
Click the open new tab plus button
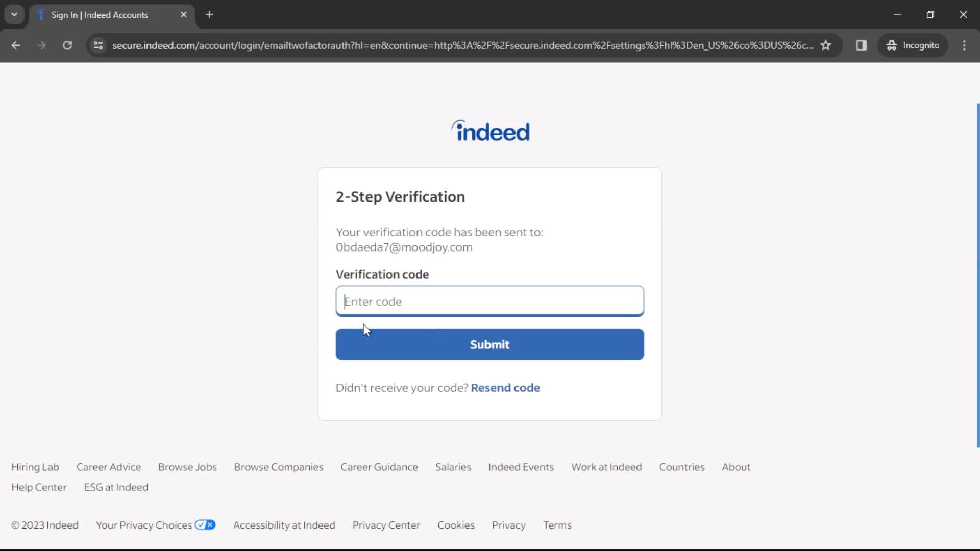[209, 15]
